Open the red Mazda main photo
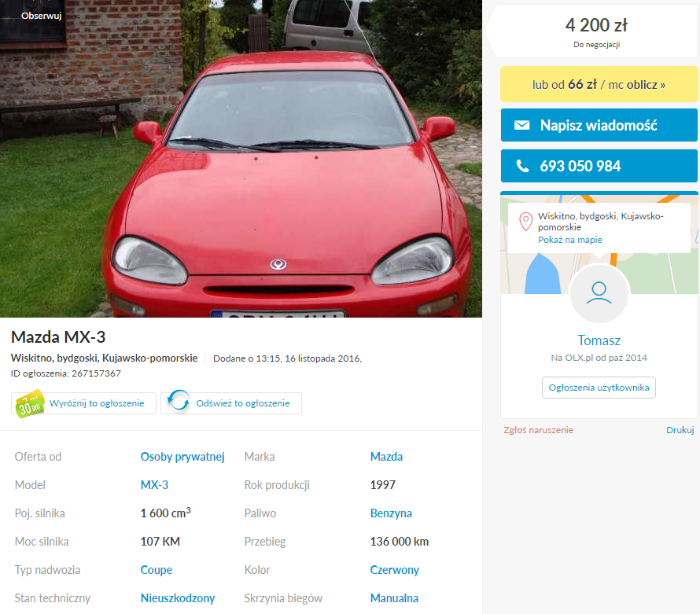Image resolution: width=700 pixels, height=614 pixels. pos(241,159)
